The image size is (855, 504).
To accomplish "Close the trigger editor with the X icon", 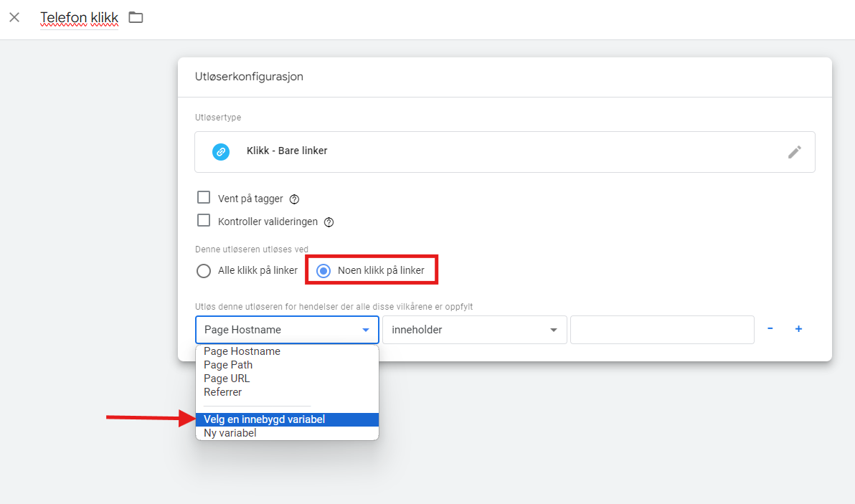I will pyautogui.click(x=14, y=17).
